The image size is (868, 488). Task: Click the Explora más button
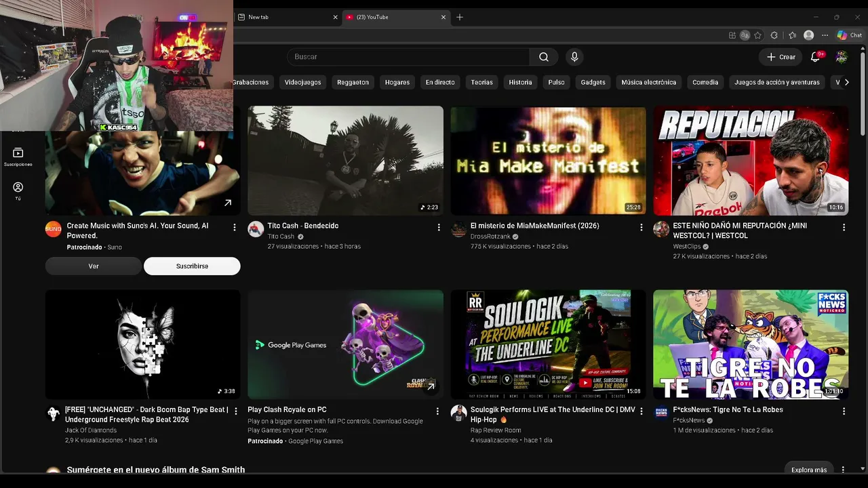click(x=809, y=470)
